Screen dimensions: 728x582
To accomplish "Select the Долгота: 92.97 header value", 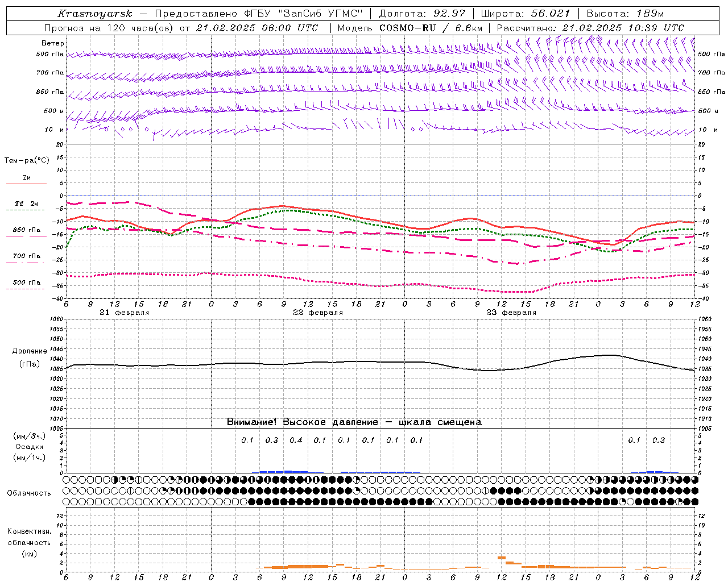I will coord(422,14).
